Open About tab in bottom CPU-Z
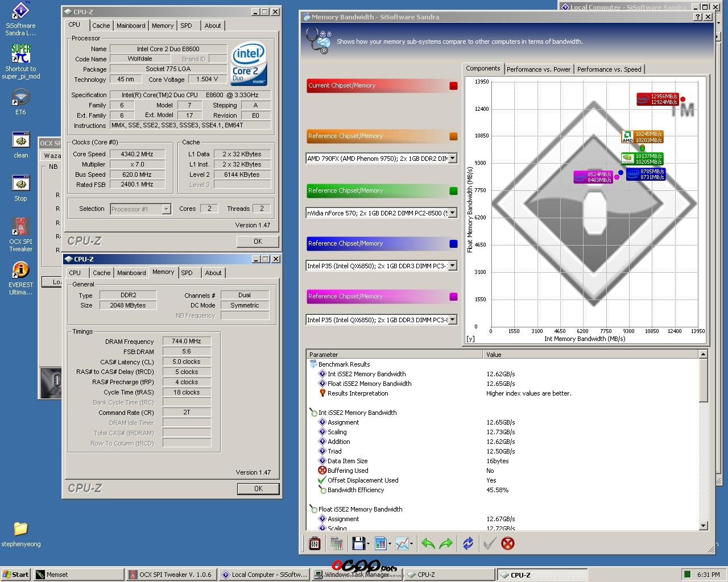The height and width of the screenshot is (582, 728). pos(213,273)
